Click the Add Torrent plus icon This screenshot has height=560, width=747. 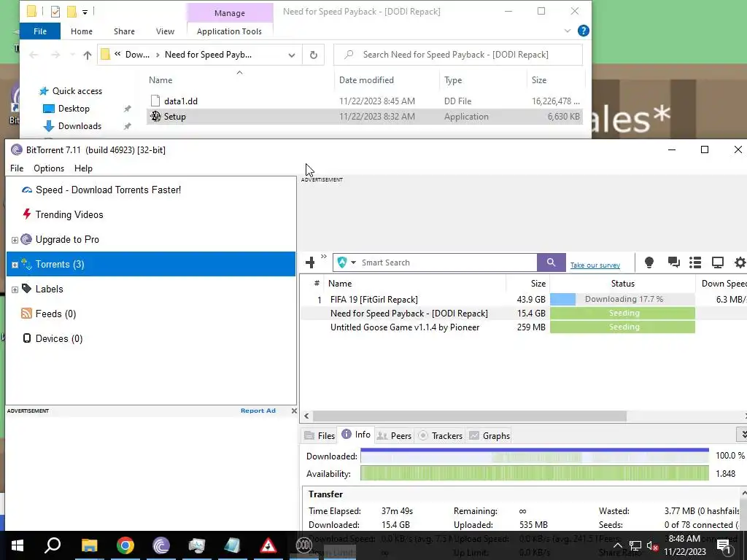[310, 262]
